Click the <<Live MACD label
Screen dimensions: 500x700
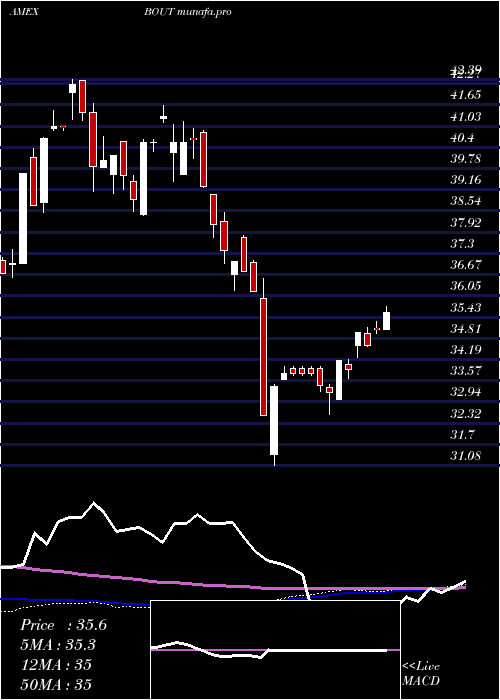point(421,673)
